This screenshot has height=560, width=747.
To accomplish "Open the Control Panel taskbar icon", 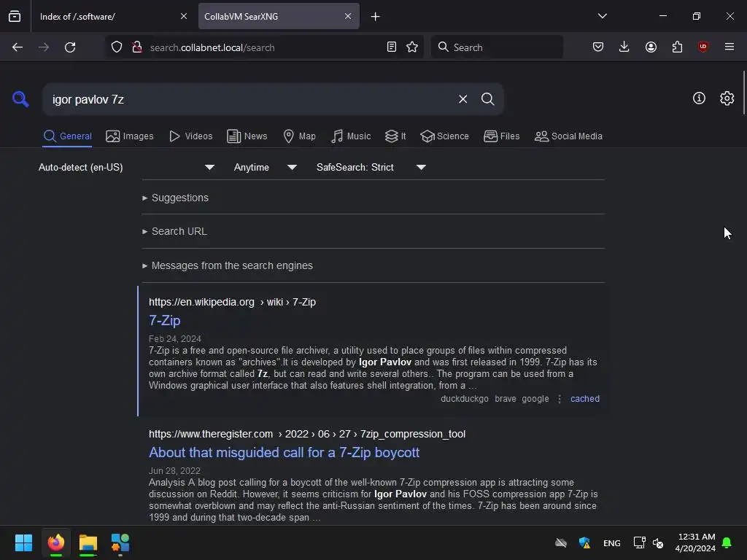I will (120, 542).
